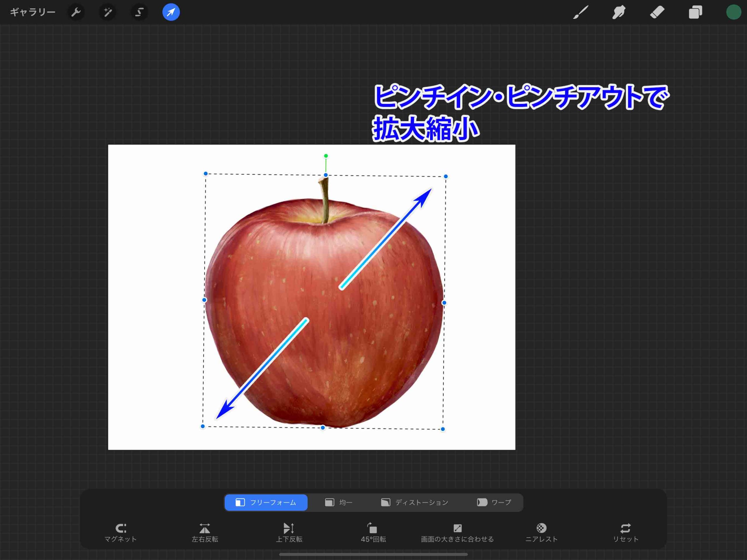The width and height of the screenshot is (747, 560).
Task: Select the ディストーション transform mode
Action: [x=415, y=502]
